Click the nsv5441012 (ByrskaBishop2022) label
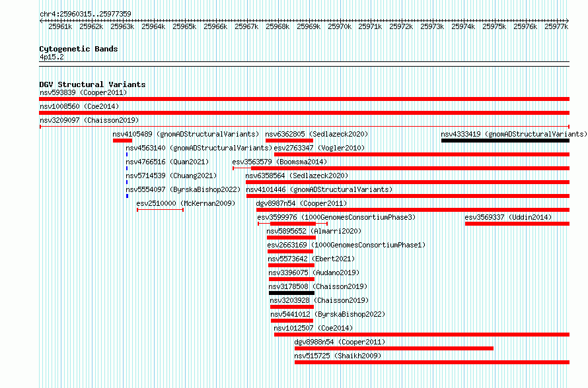This screenshot has width=588, height=388. click(x=328, y=314)
